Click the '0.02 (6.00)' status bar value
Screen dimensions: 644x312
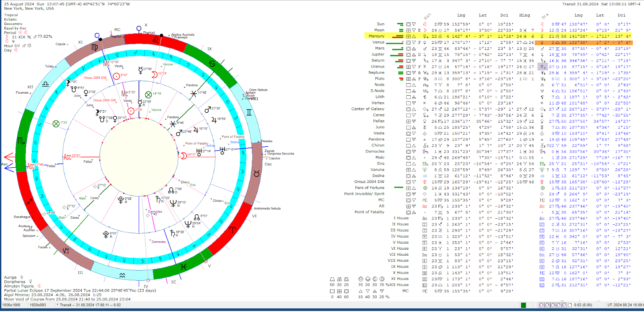[583, 305]
